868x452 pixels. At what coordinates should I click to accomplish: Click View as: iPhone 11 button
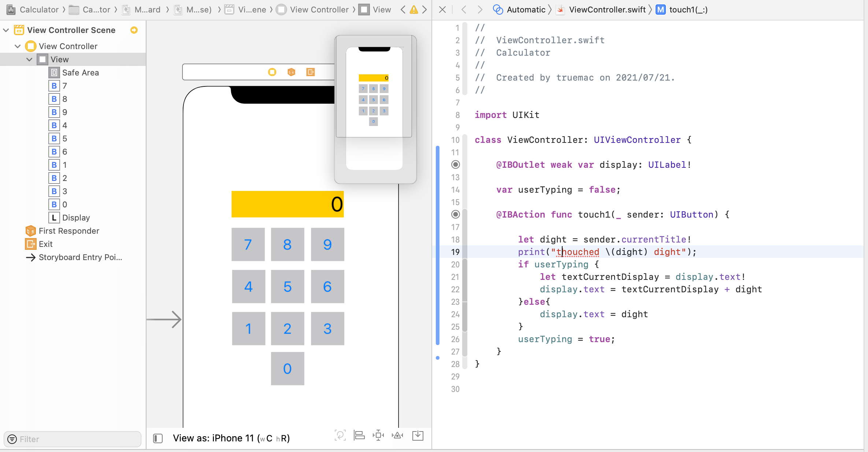tap(231, 438)
